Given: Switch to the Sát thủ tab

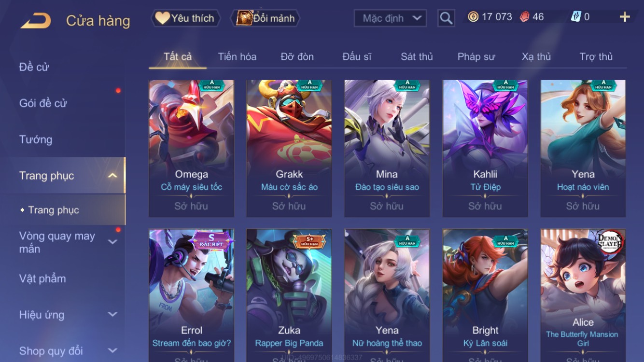Looking at the screenshot, I should 417,56.
